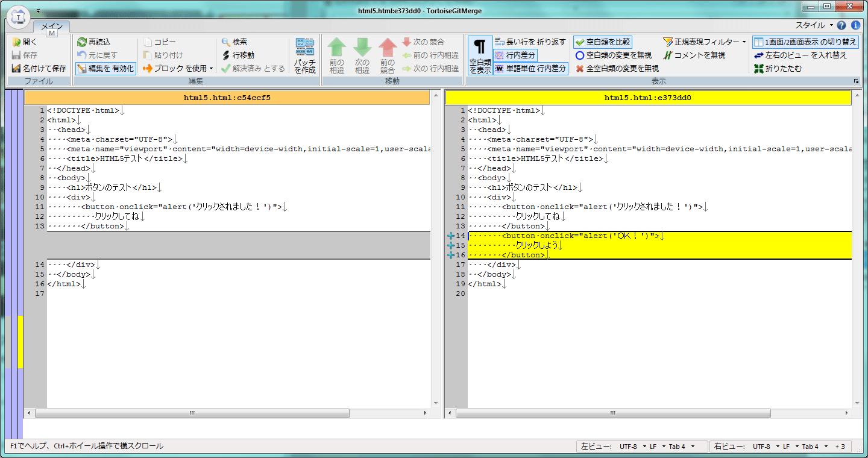The height and width of the screenshot is (458, 868).
Task: Select 空白類の変更を無視 radio option
Action: pyautogui.click(x=580, y=55)
